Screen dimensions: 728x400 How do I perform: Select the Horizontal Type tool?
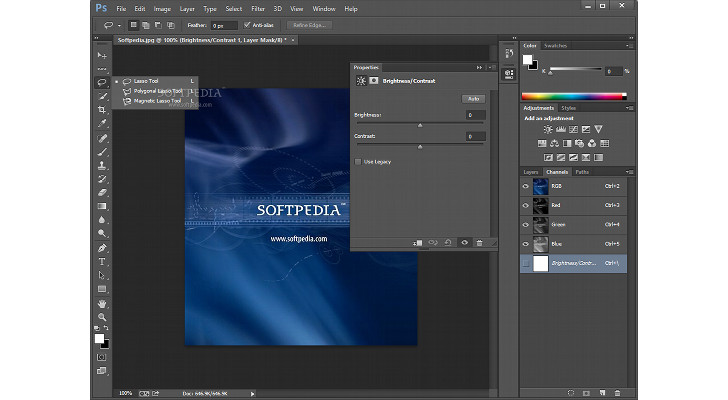102,262
